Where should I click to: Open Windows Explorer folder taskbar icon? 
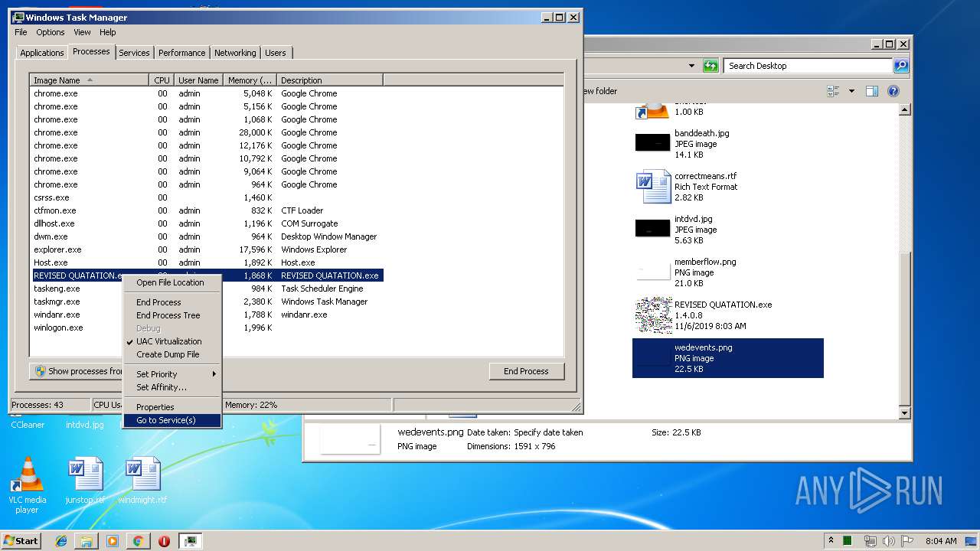pos(87,541)
